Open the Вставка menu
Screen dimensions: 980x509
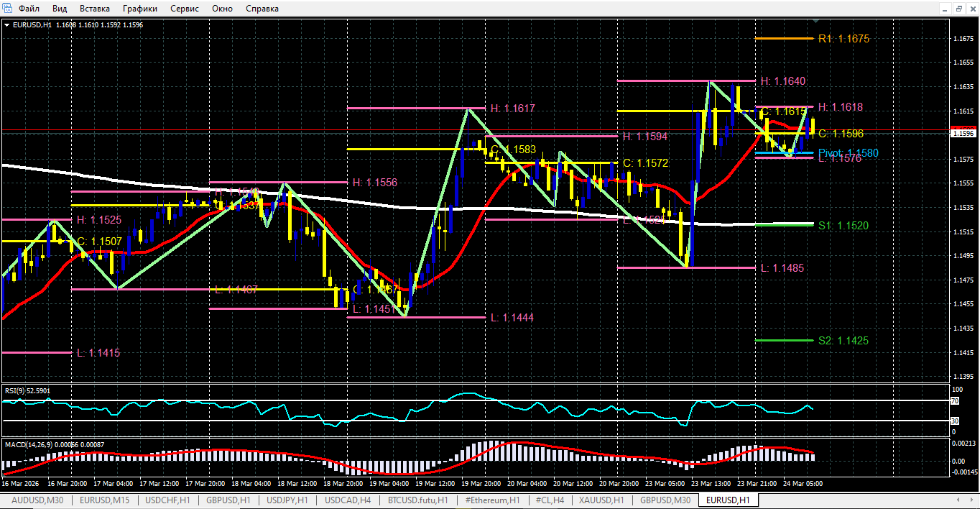click(95, 9)
